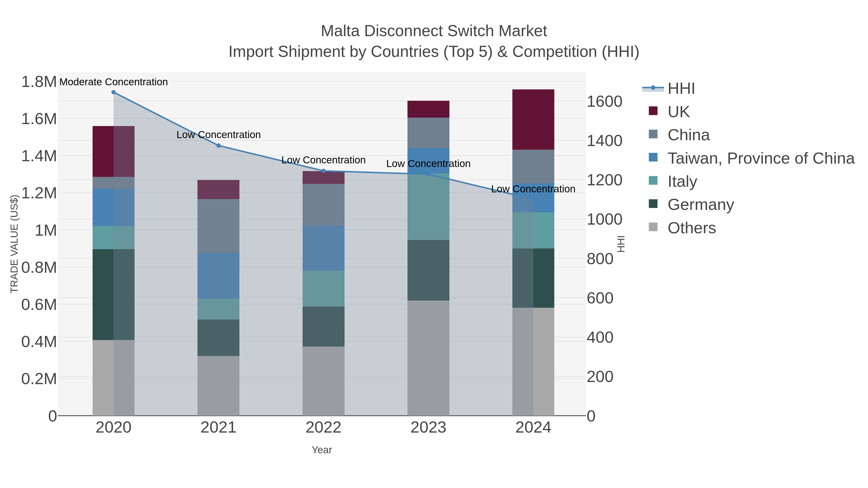This screenshot has height=488, width=868.
Task: Click the Germany dark green legend square
Action: (653, 204)
